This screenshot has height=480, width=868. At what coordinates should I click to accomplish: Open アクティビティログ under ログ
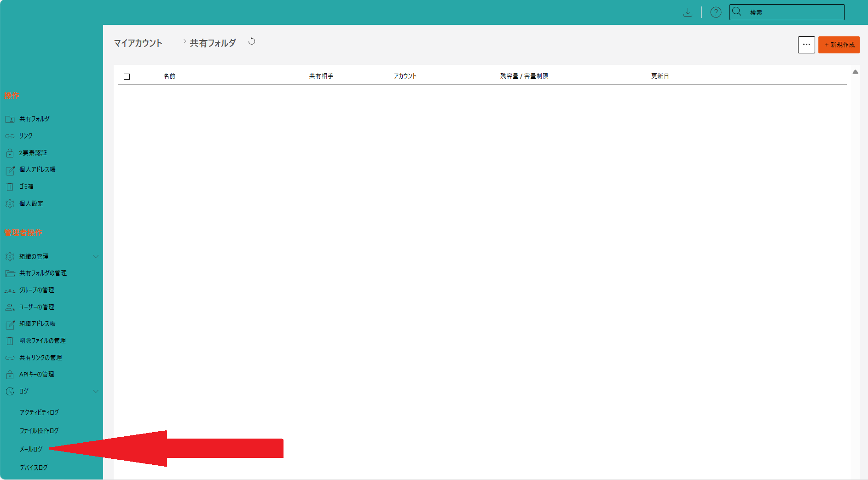coord(39,412)
